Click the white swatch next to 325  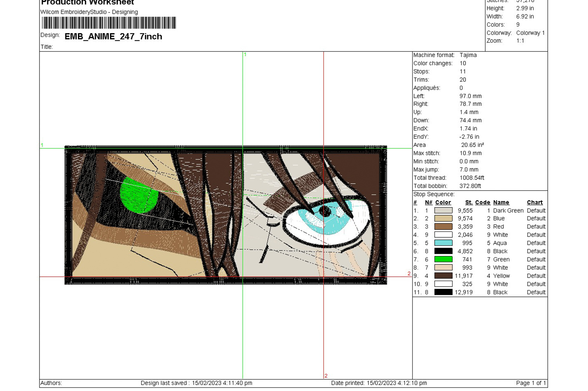coord(443,284)
